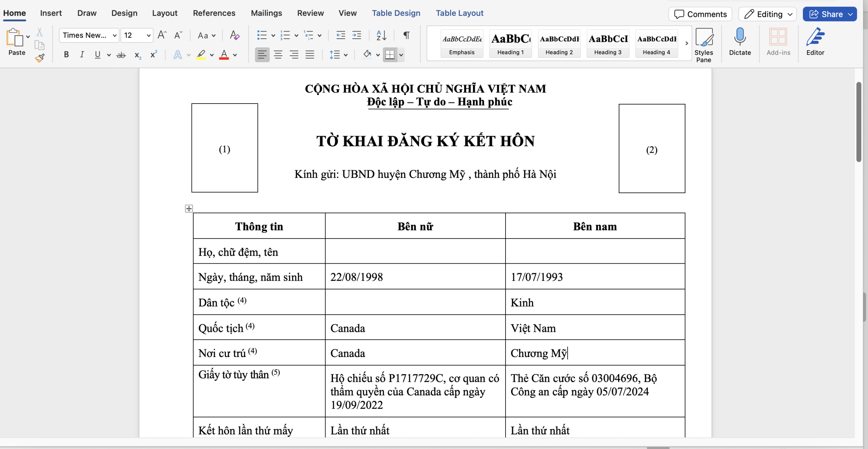Viewport: 868px width, 449px height.
Task: Open the font name dropdown
Action: pyautogui.click(x=115, y=35)
